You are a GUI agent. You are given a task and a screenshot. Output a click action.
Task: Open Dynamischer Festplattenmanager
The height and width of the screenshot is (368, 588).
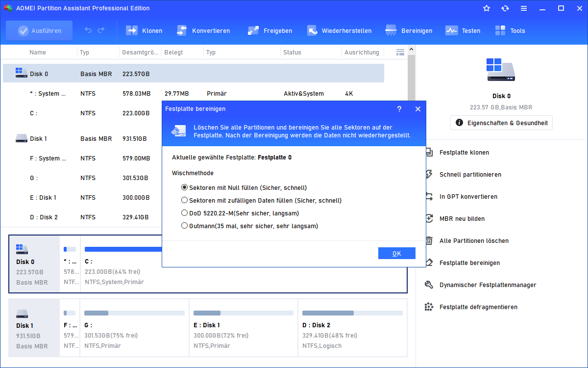click(488, 285)
